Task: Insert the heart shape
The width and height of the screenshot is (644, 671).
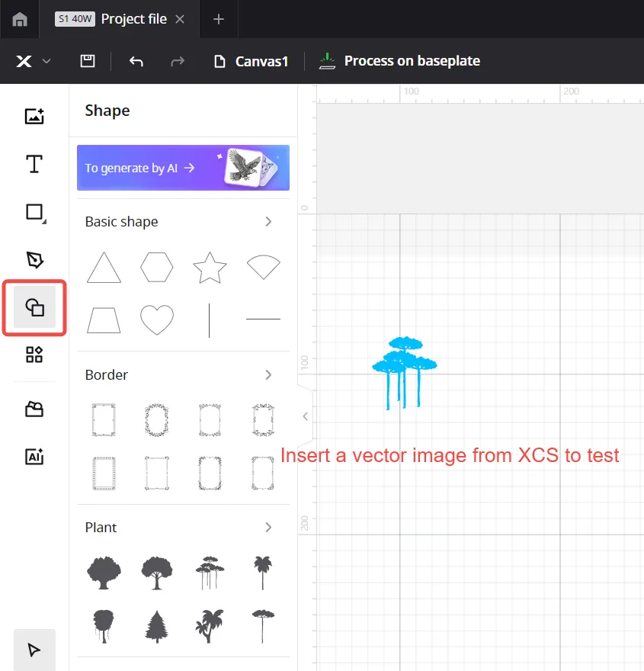Action: [157, 319]
